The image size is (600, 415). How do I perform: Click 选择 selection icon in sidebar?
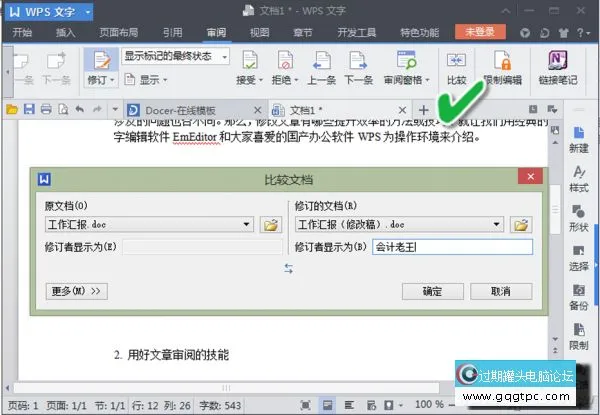pyautogui.click(x=579, y=251)
